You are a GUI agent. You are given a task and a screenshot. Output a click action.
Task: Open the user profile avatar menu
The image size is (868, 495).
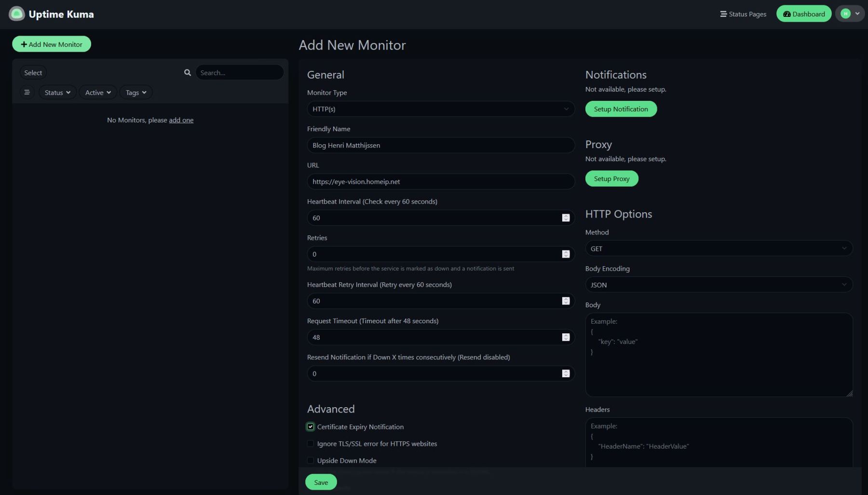pyautogui.click(x=850, y=14)
